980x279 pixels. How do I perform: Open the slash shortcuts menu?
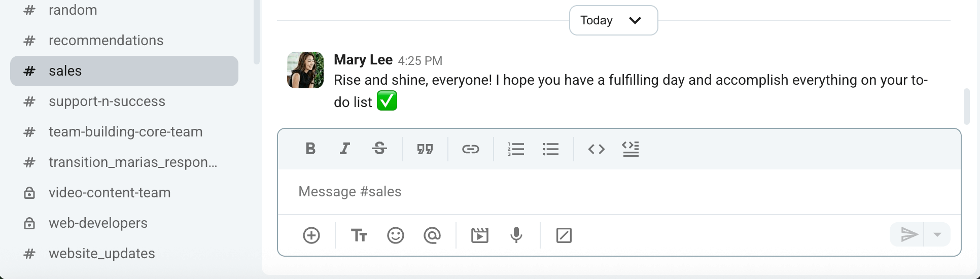pos(564,235)
